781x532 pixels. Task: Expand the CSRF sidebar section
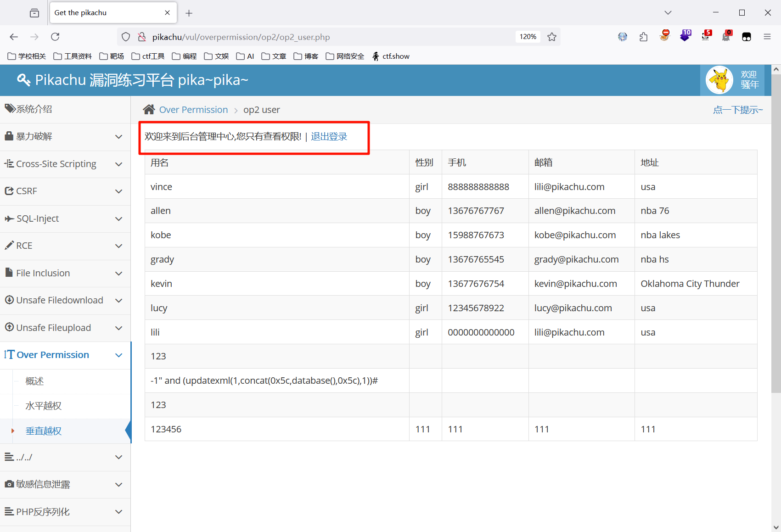pos(65,191)
